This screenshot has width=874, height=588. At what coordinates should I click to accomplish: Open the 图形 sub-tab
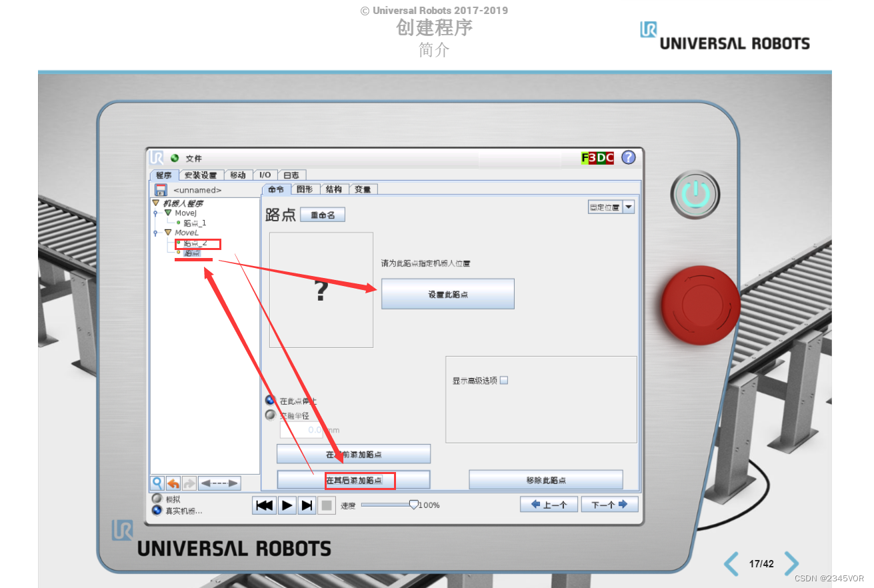(x=305, y=189)
